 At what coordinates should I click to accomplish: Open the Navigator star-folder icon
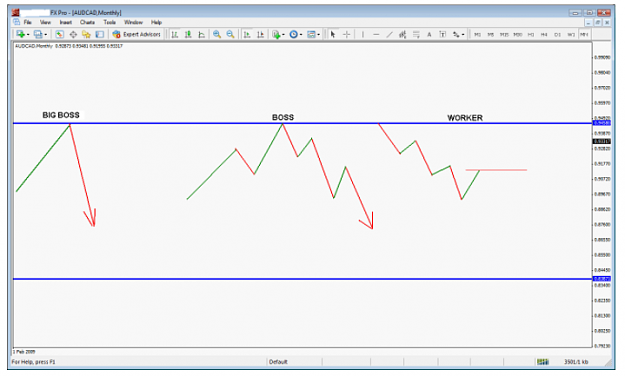point(86,34)
